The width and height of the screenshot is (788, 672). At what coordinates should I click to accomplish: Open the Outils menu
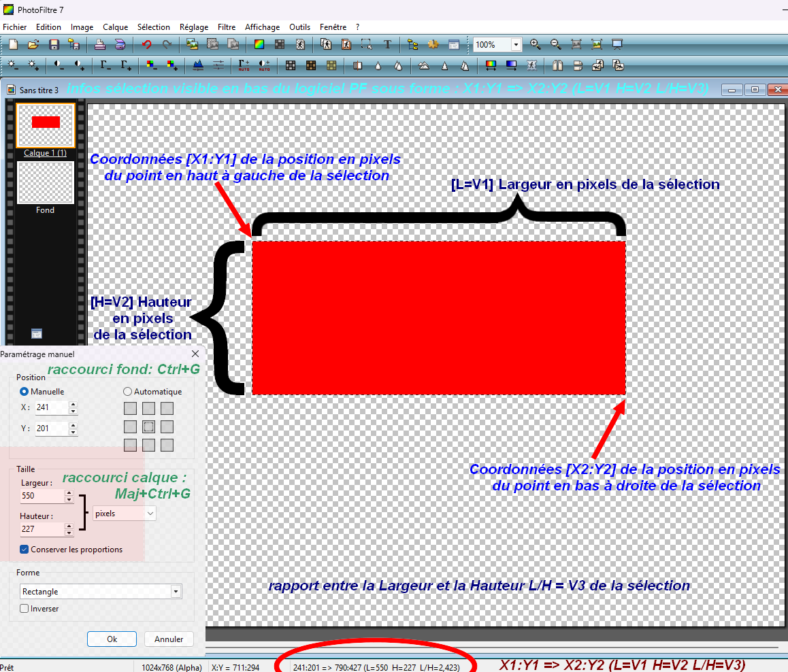299,27
